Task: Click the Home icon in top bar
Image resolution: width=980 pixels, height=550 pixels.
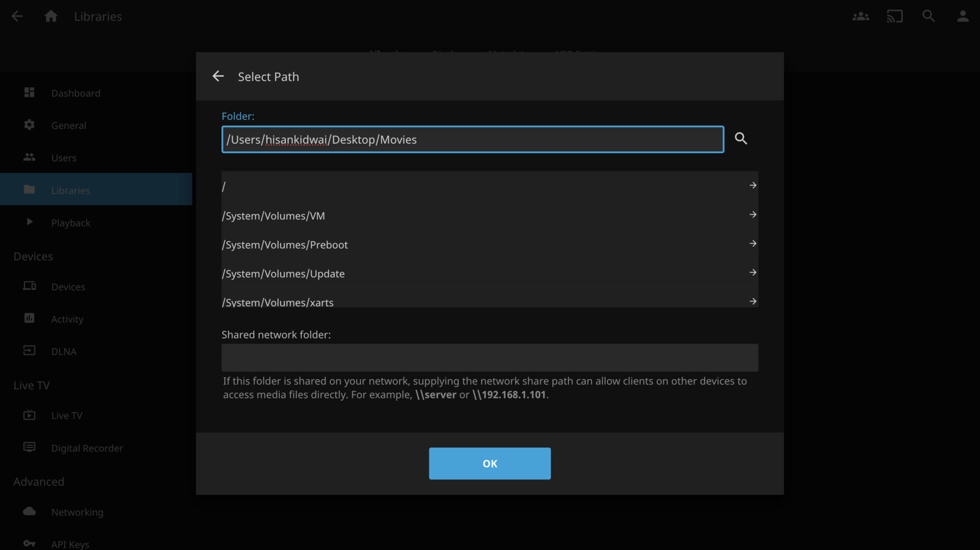Action: pos(51,17)
